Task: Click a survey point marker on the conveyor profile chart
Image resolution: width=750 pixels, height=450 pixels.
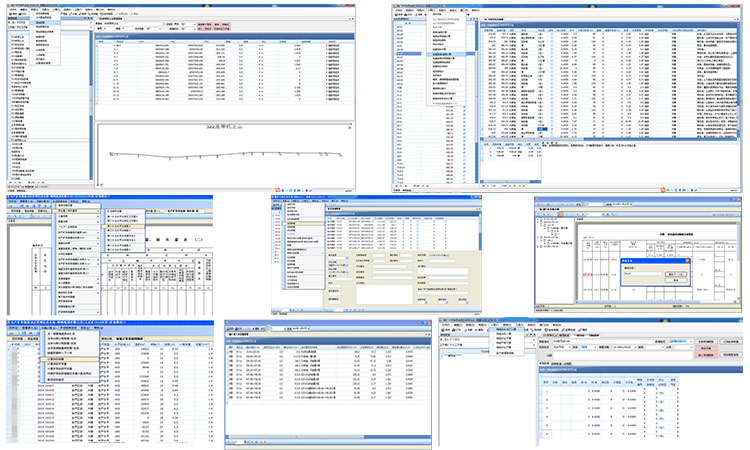Action: [170, 158]
